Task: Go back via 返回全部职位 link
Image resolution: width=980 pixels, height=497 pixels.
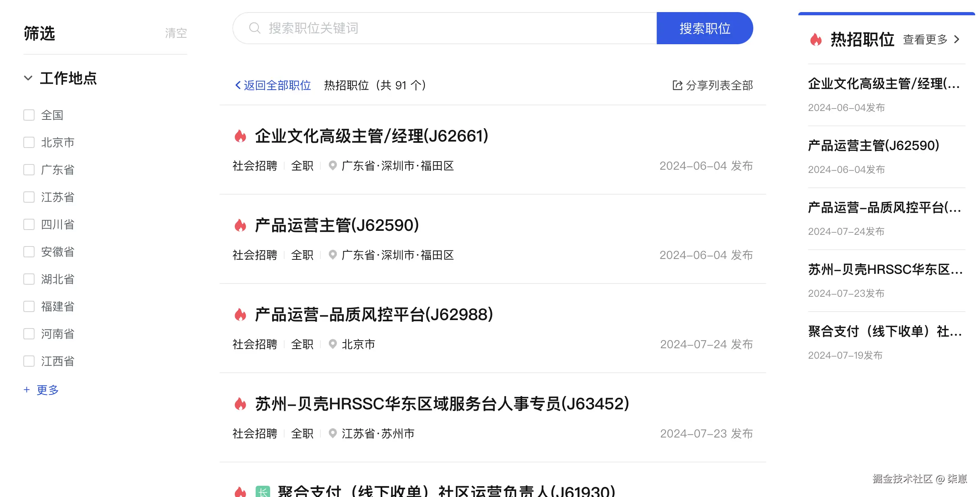Action: 273,85
